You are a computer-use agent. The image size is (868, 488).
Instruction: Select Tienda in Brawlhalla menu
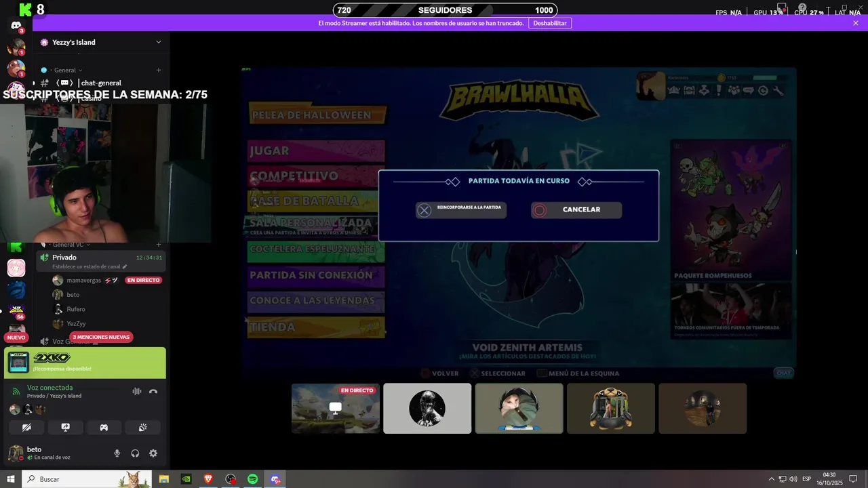click(x=317, y=327)
